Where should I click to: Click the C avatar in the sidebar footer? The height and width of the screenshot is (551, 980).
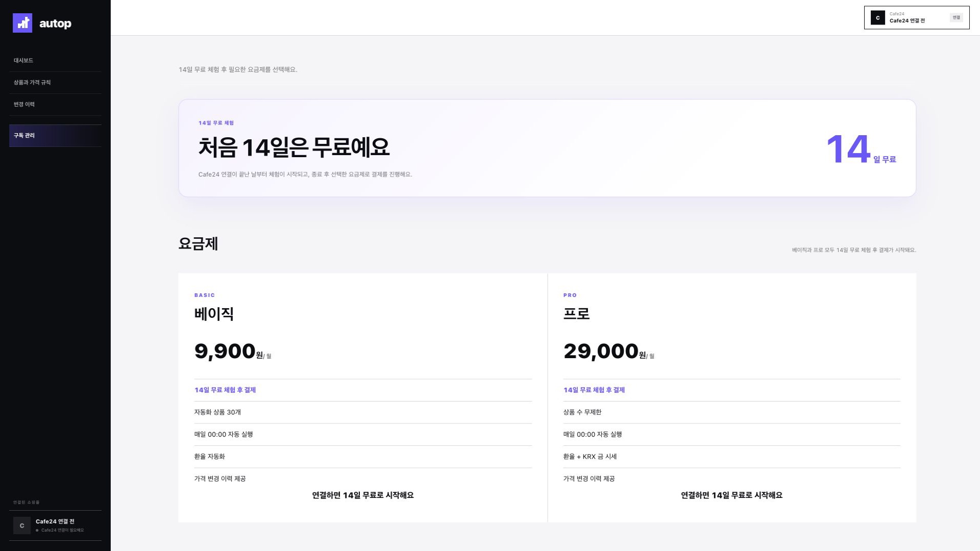coord(22,525)
